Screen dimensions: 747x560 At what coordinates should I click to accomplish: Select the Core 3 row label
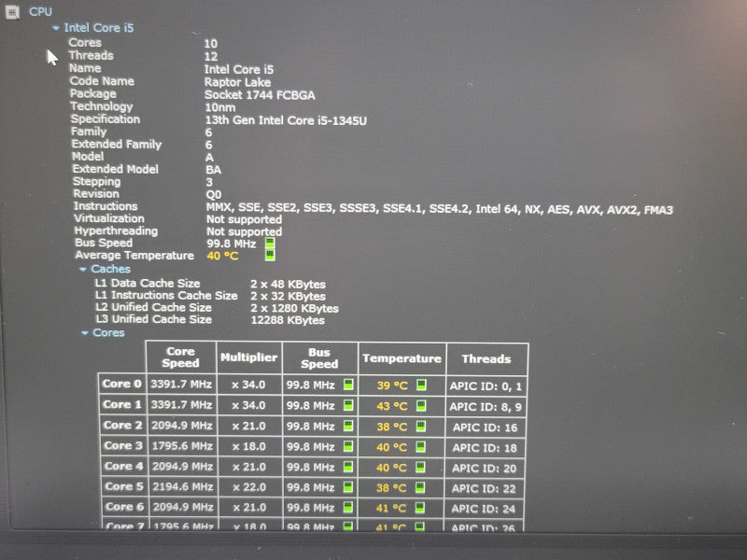[123, 446]
